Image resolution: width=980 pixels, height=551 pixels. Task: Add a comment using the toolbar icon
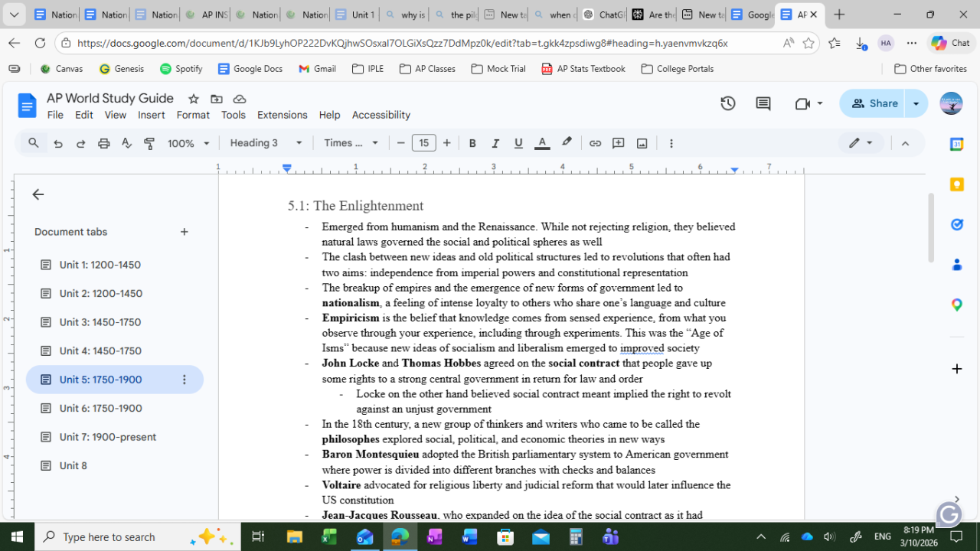619,143
